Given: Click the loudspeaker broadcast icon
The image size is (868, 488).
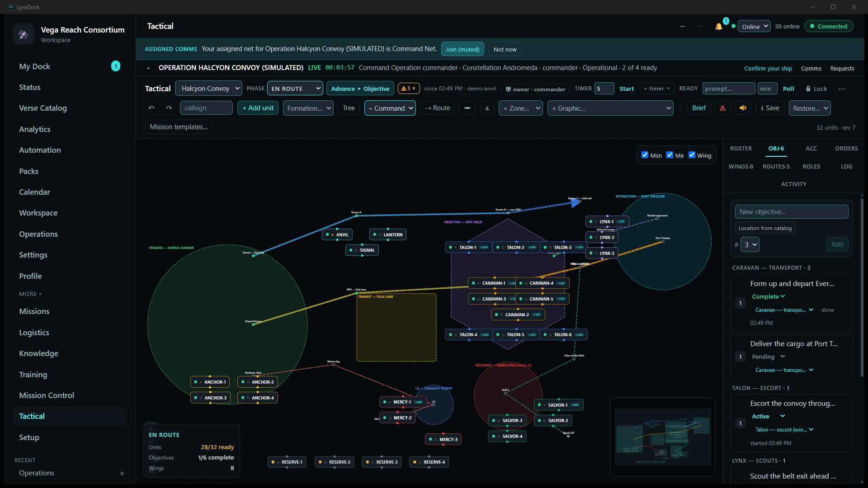Looking at the screenshot, I should click(x=743, y=108).
